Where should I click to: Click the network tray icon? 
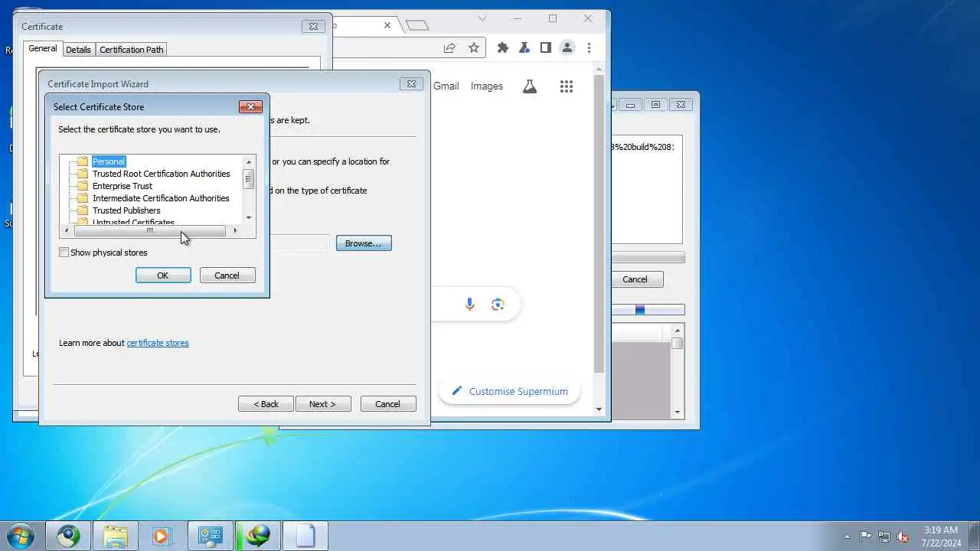[884, 536]
